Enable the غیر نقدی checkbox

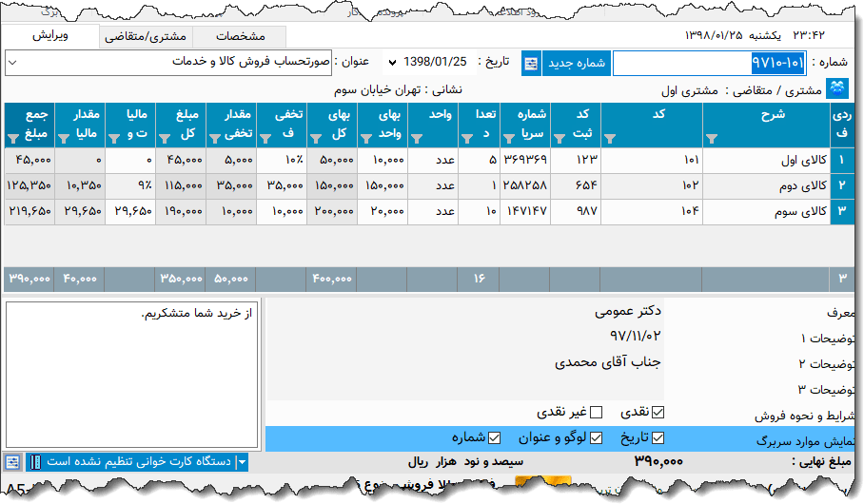point(597,412)
